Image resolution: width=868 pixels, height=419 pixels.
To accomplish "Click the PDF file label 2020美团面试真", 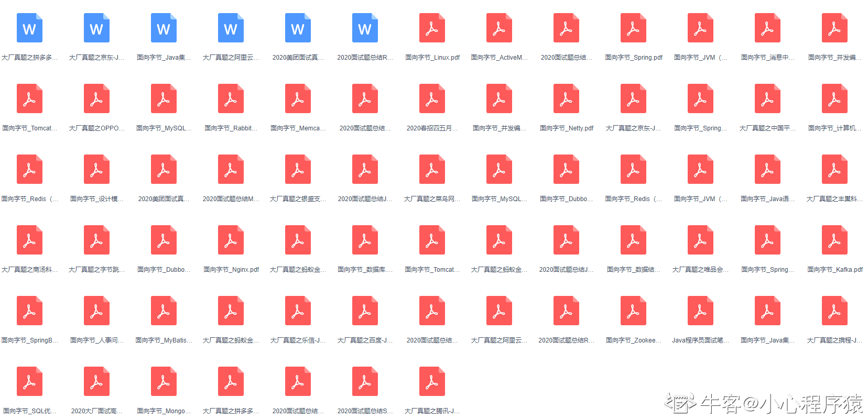I will [164, 199].
